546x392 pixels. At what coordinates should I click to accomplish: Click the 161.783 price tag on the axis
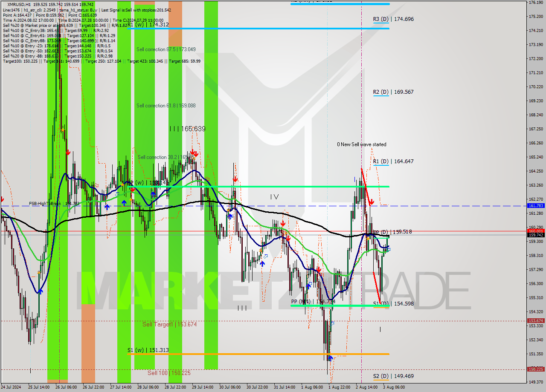[x=536, y=205]
